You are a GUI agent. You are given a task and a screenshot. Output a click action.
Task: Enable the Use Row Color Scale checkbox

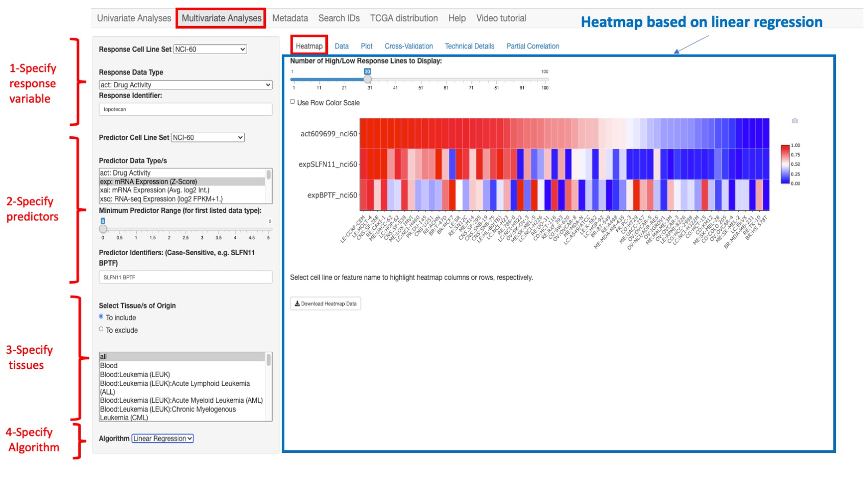click(x=291, y=101)
